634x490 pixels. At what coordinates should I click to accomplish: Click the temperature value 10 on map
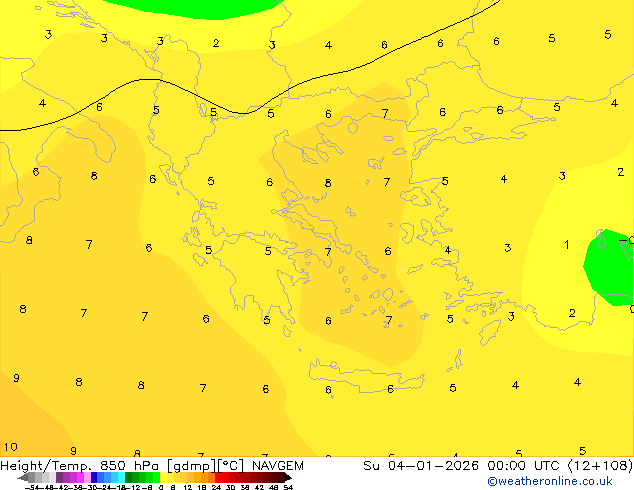point(11,447)
